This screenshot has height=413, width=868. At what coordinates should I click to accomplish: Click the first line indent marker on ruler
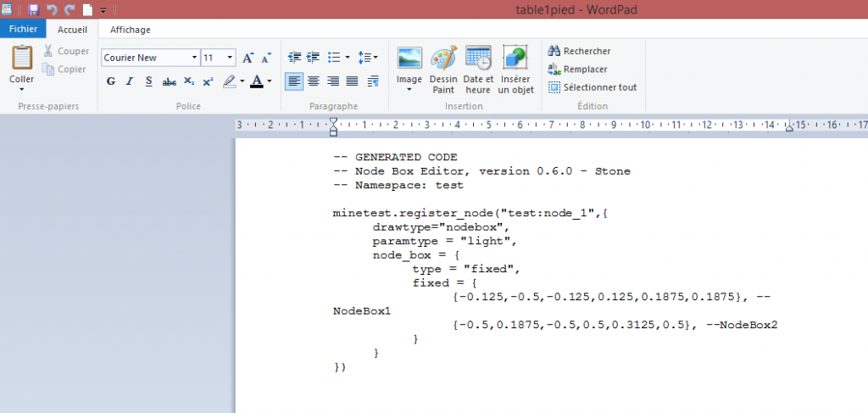click(x=333, y=120)
